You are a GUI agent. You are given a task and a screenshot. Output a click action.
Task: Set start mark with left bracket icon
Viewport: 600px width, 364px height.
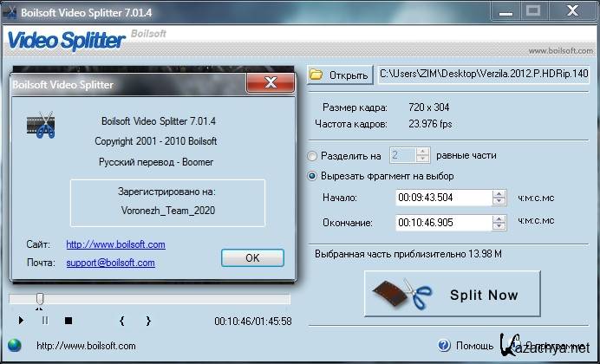[121, 321]
